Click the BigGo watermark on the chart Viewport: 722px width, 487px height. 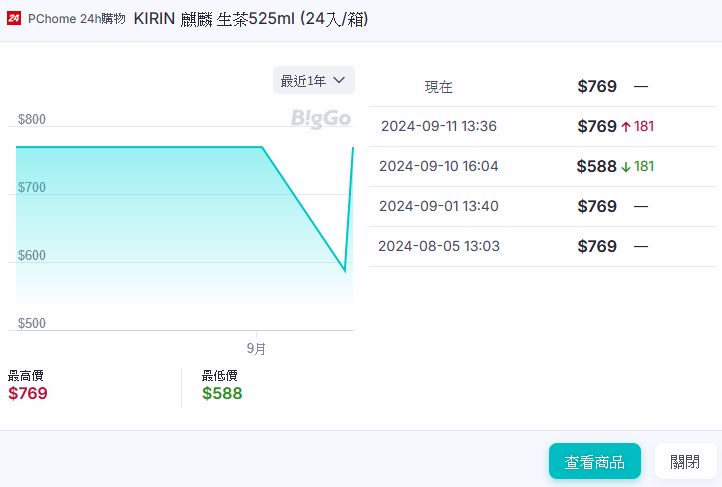click(x=321, y=119)
